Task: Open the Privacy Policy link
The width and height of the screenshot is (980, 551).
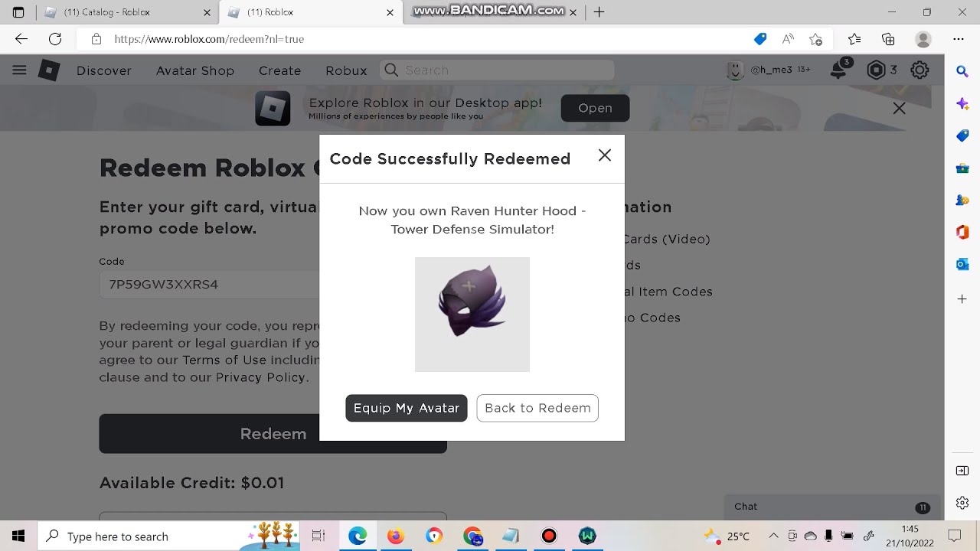Action: (x=260, y=377)
